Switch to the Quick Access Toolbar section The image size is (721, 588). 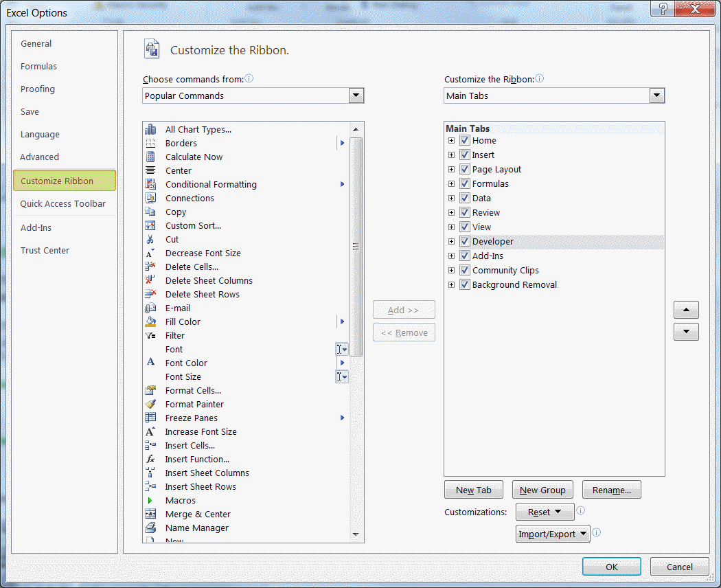click(x=63, y=203)
